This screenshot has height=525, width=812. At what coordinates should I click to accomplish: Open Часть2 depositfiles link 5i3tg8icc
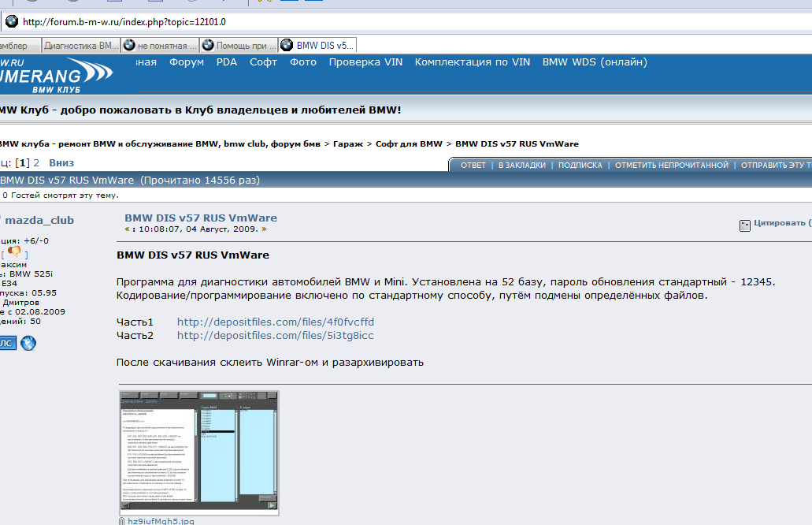[276, 335]
